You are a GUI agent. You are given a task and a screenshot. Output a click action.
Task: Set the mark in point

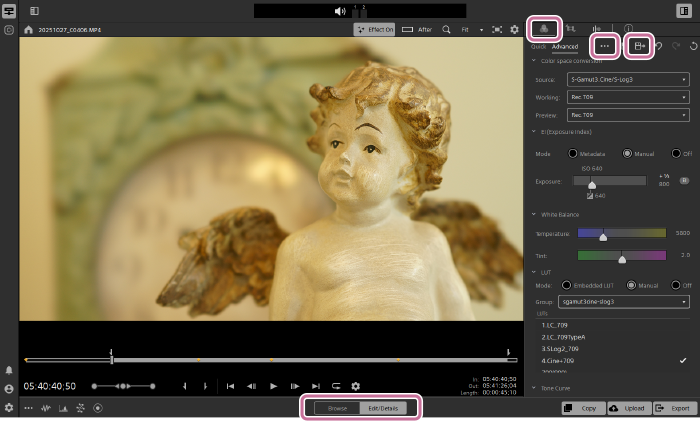point(185,386)
